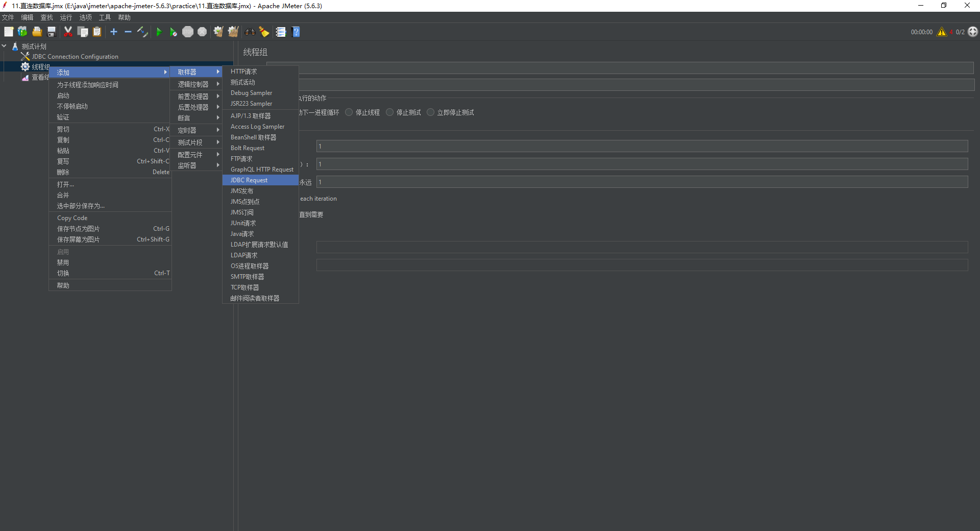Expand the 逻辑控制器 submenu

coord(196,84)
